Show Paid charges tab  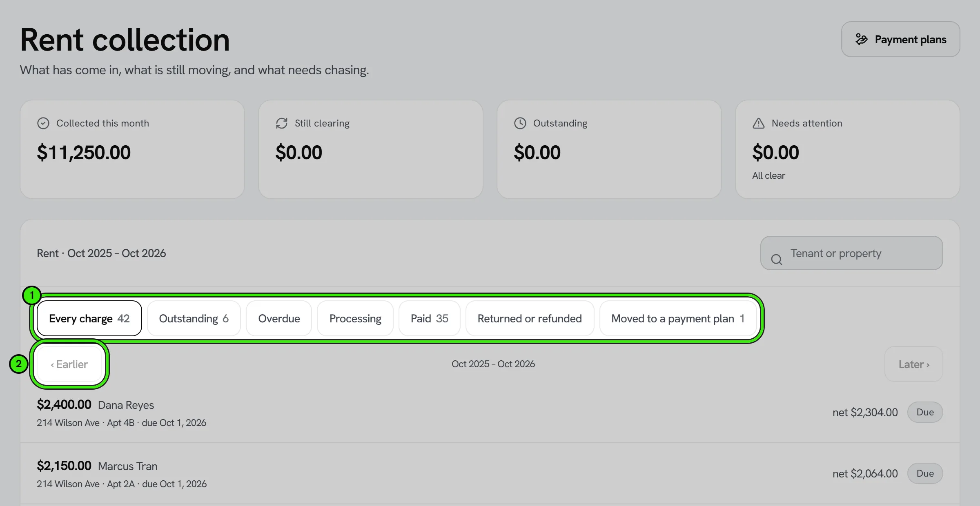click(430, 318)
